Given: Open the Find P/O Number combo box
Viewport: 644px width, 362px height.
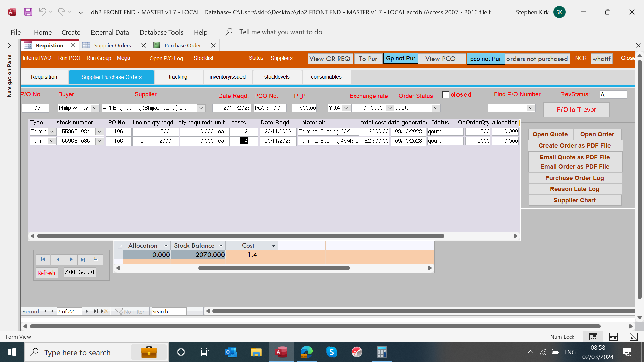Looking at the screenshot, I should click(530, 108).
